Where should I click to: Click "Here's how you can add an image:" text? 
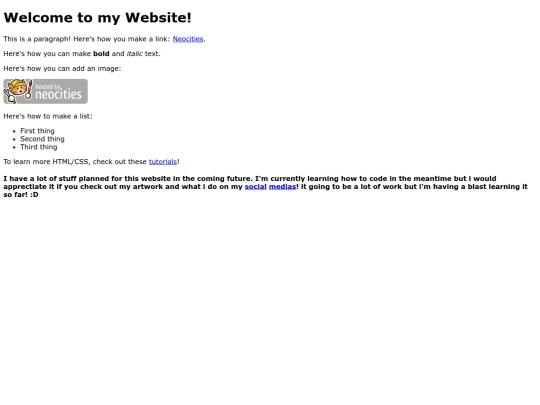[62, 69]
